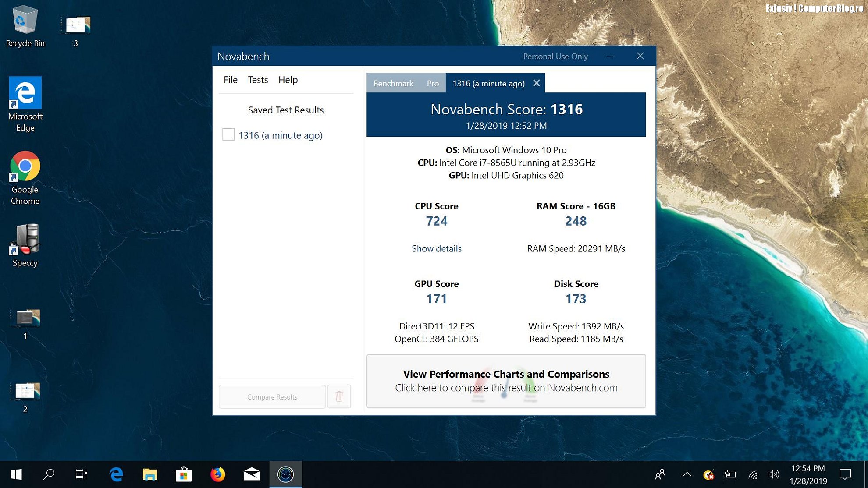
Task: Click Novabench icon in taskbar
Action: pos(285,474)
